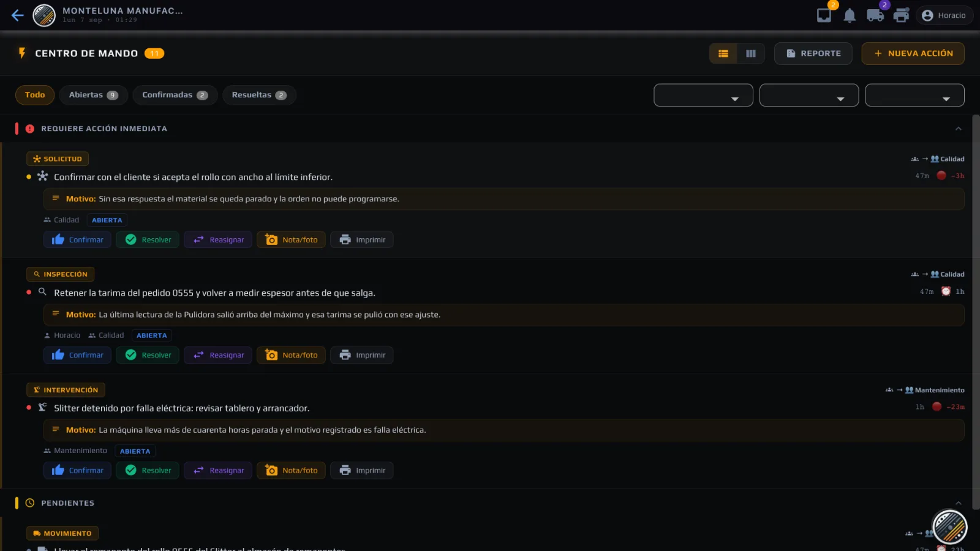Confirm the client roll-width request
Image resolution: width=980 pixels, height=551 pixels.
click(x=77, y=240)
